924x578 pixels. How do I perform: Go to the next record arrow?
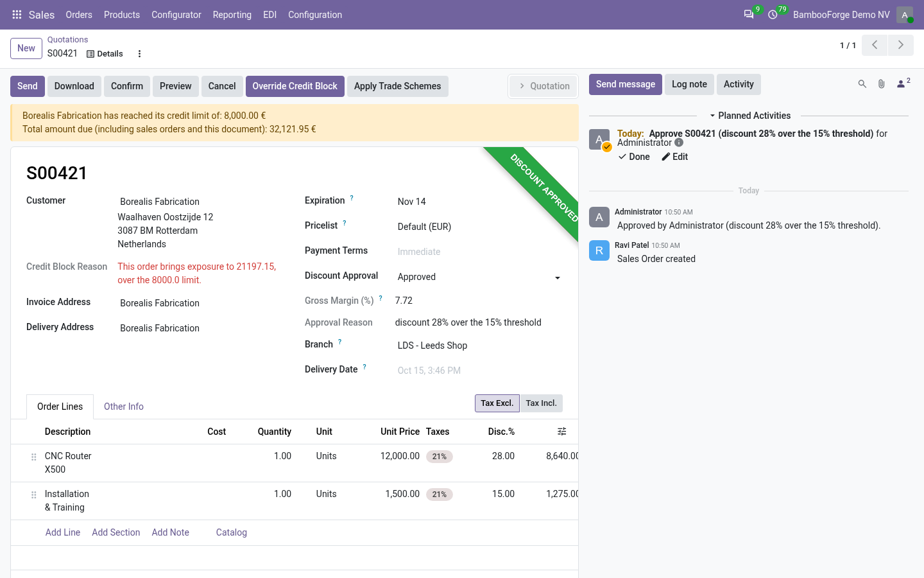[x=901, y=45]
